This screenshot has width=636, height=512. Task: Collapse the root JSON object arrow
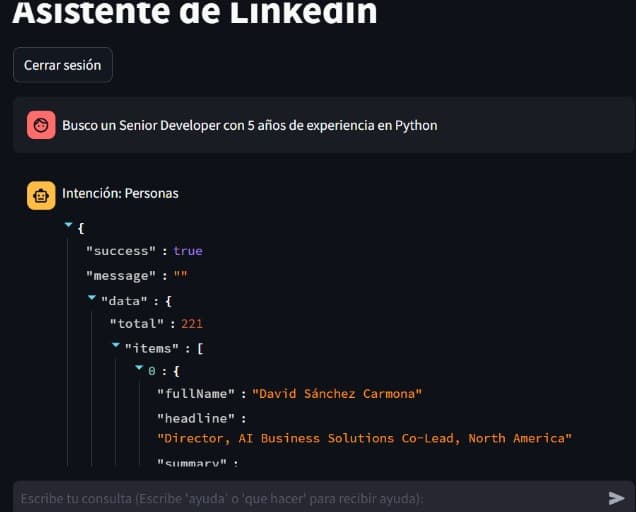[68, 224]
